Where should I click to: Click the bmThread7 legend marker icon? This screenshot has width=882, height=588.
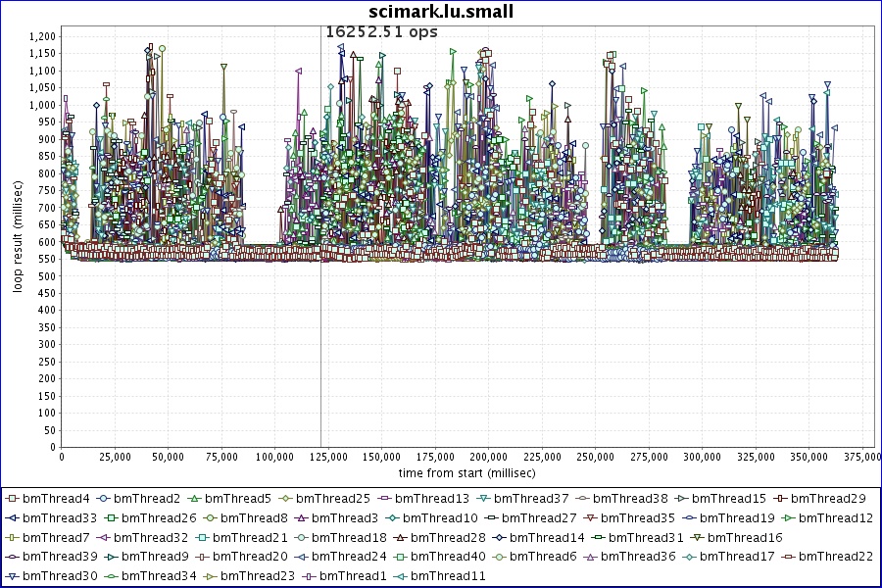13,537
